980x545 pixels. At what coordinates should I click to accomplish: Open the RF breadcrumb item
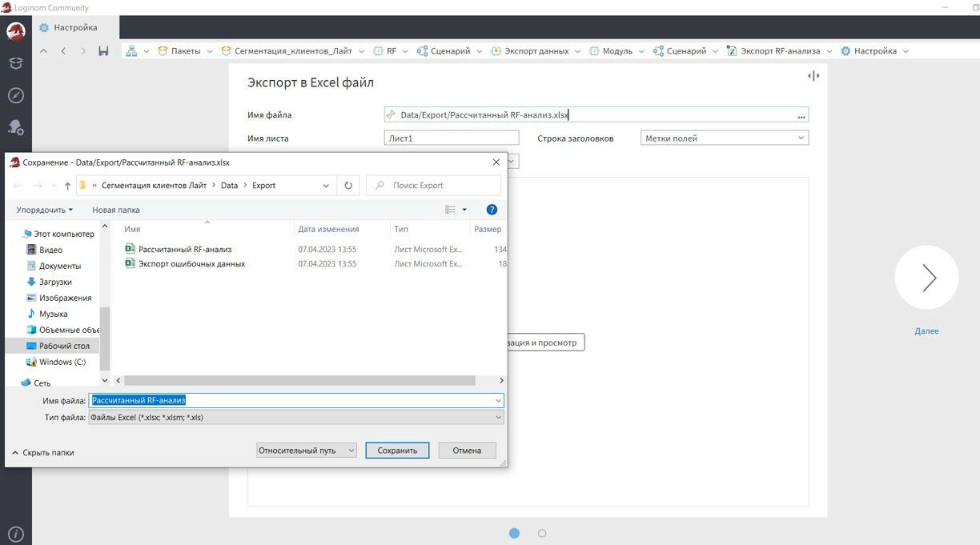[x=384, y=50]
